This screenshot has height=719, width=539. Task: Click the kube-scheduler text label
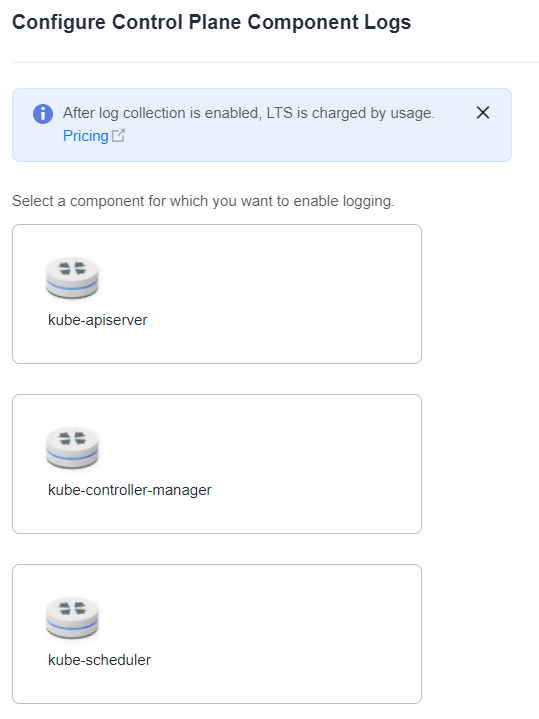click(100, 660)
